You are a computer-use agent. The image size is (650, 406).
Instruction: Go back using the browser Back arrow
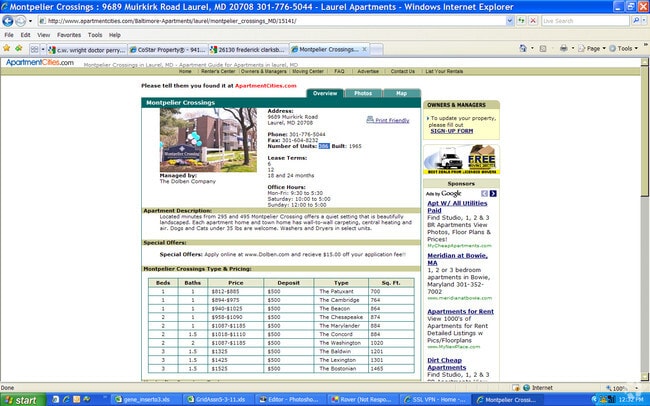[x=7, y=21]
